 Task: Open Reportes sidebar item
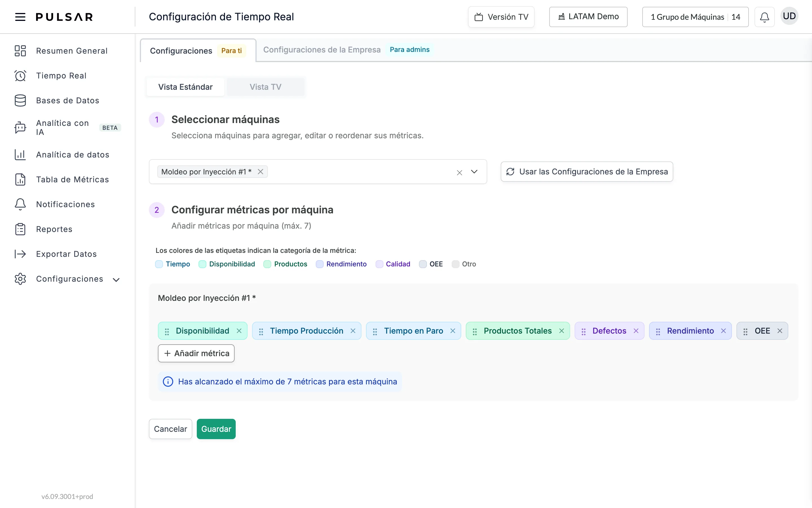pos(67,229)
